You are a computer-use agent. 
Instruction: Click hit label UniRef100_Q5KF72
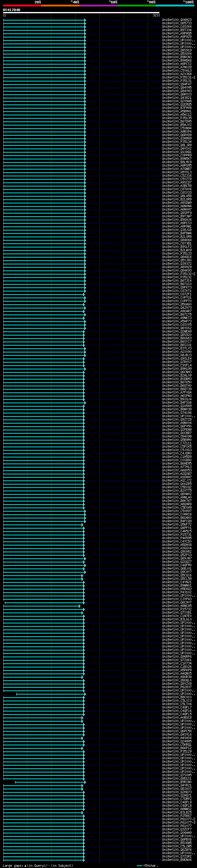pyautogui.click(x=177, y=525)
